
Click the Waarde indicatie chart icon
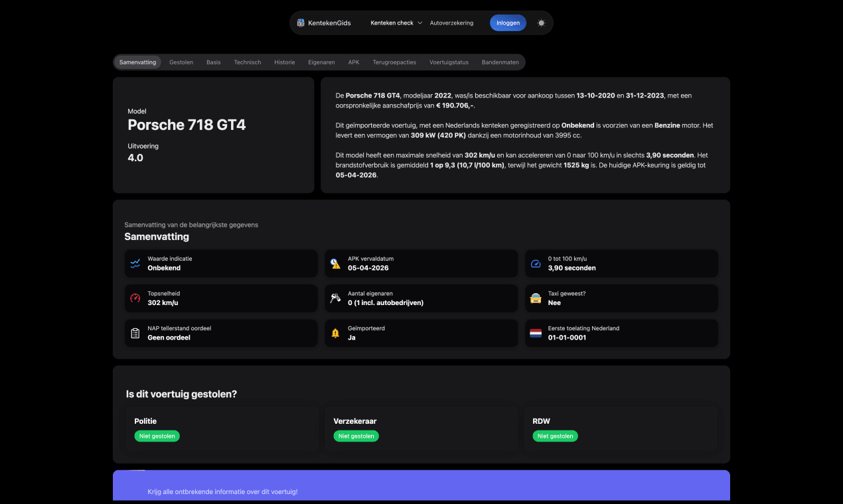point(135,263)
